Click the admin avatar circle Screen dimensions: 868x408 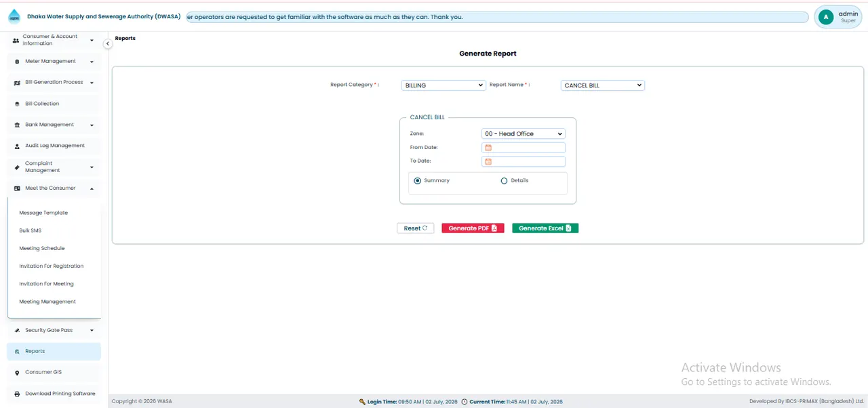click(826, 17)
